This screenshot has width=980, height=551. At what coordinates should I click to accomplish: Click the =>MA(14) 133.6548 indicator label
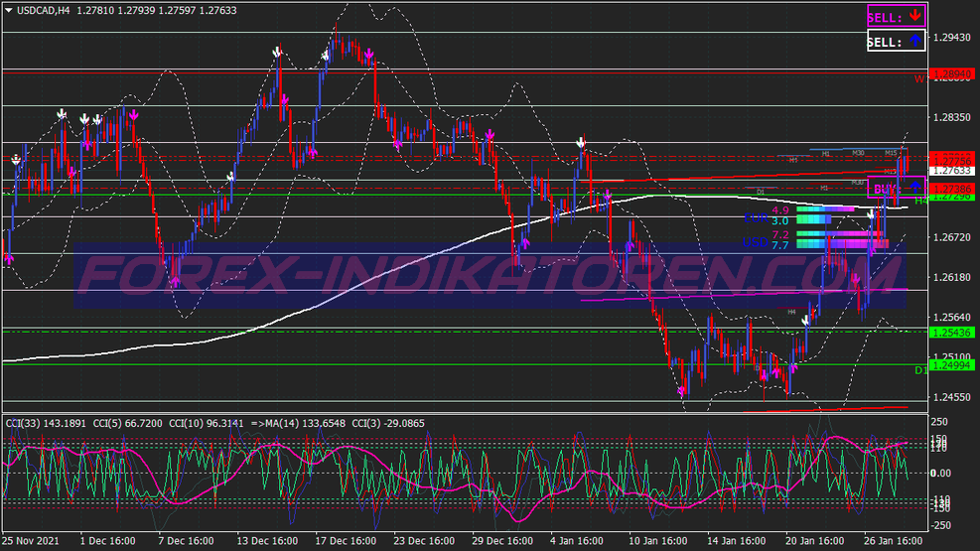[298, 424]
